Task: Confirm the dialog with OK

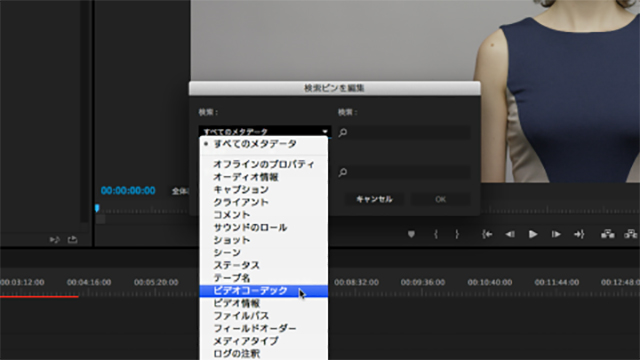Action: pyautogui.click(x=440, y=199)
